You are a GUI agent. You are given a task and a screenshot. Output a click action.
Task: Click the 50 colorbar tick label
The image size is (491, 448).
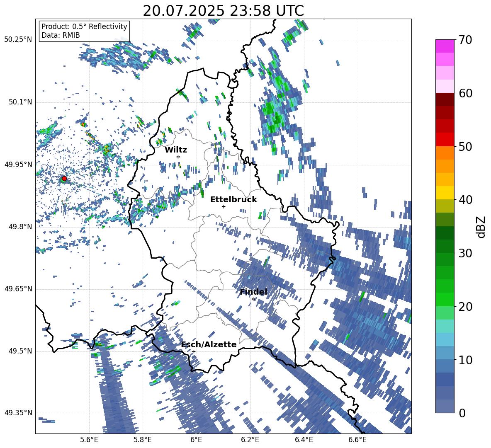tap(465, 147)
